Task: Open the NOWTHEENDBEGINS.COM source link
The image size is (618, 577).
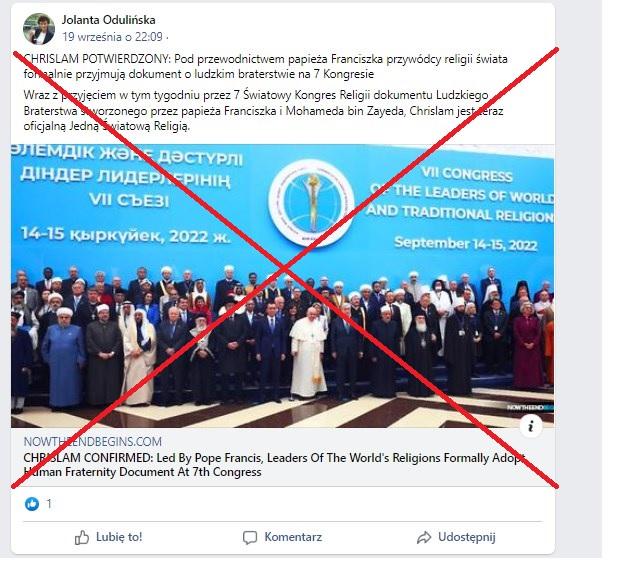Action: 93,441
